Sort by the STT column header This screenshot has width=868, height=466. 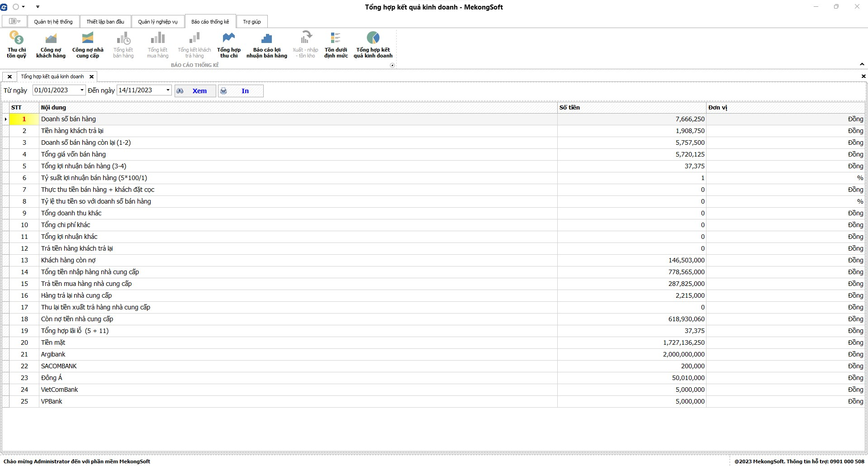pyautogui.click(x=24, y=108)
